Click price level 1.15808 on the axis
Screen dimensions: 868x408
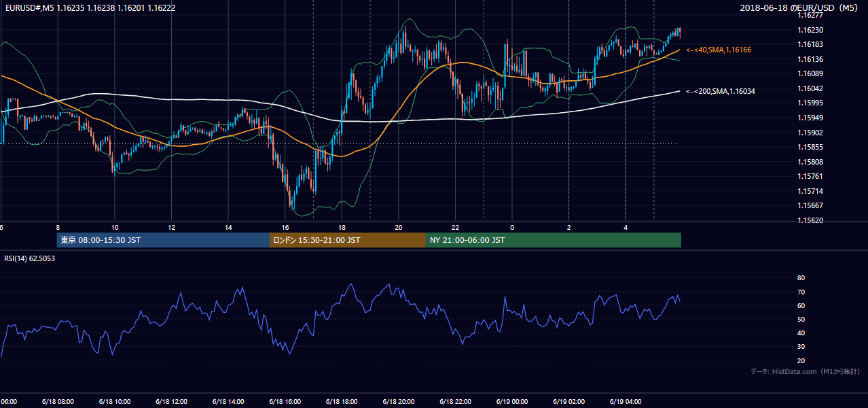pyautogui.click(x=810, y=162)
